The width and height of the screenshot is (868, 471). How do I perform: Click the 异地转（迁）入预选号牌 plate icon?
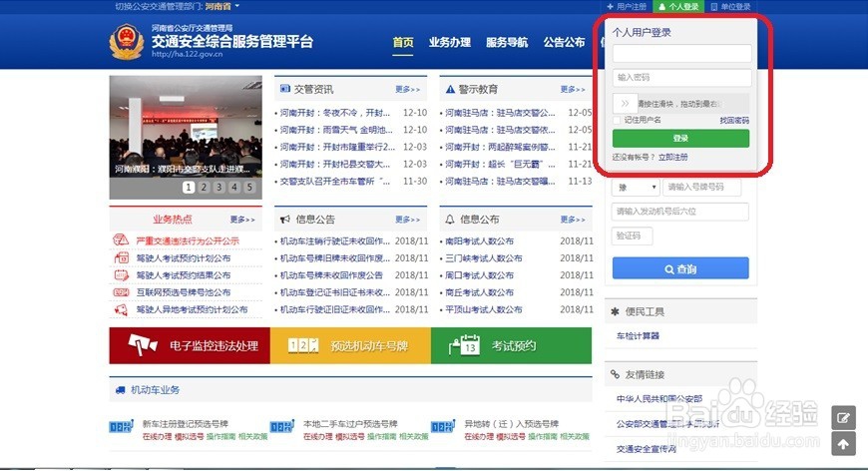443,427
